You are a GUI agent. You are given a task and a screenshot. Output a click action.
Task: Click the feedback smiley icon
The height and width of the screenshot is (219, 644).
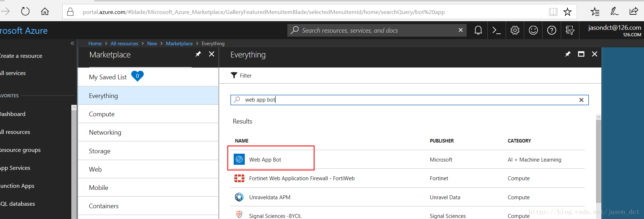point(533,31)
